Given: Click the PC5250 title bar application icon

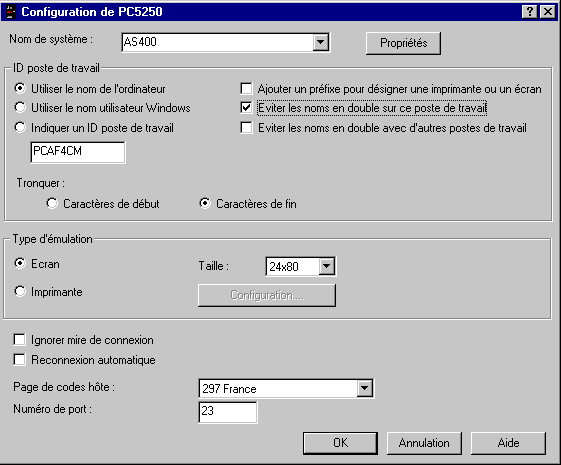Looking at the screenshot, I should click(x=11, y=12).
